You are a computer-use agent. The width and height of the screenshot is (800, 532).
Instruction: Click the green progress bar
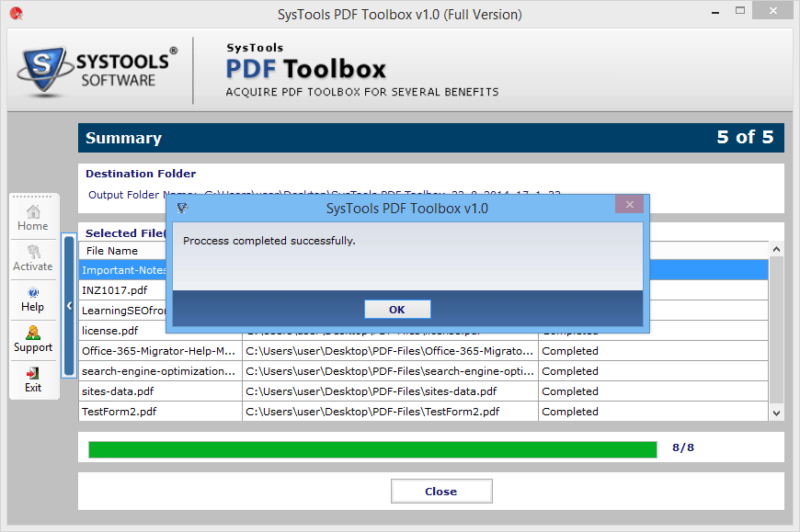pyautogui.click(x=372, y=449)
